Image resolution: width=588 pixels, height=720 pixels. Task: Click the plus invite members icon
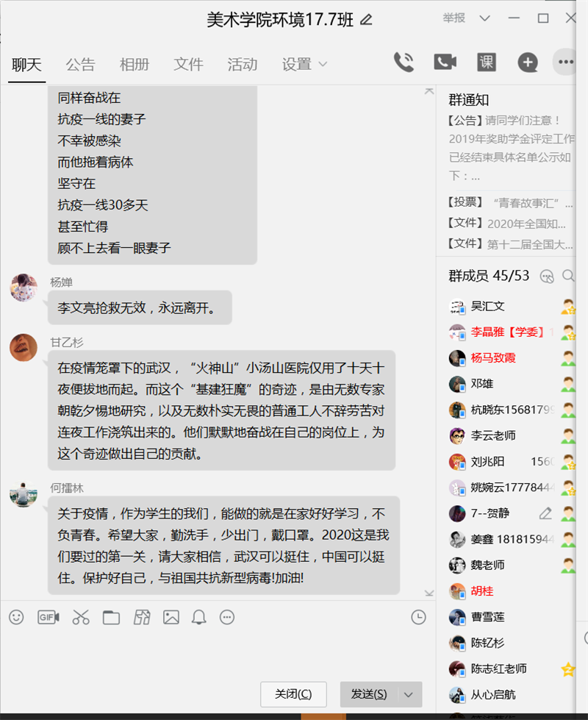tap(528, 63)
